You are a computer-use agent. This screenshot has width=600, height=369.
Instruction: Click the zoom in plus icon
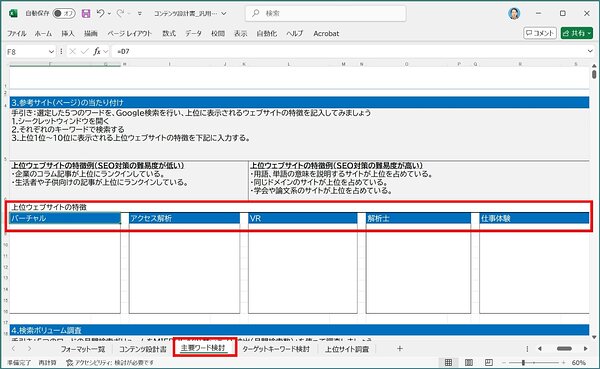point(563,362)
